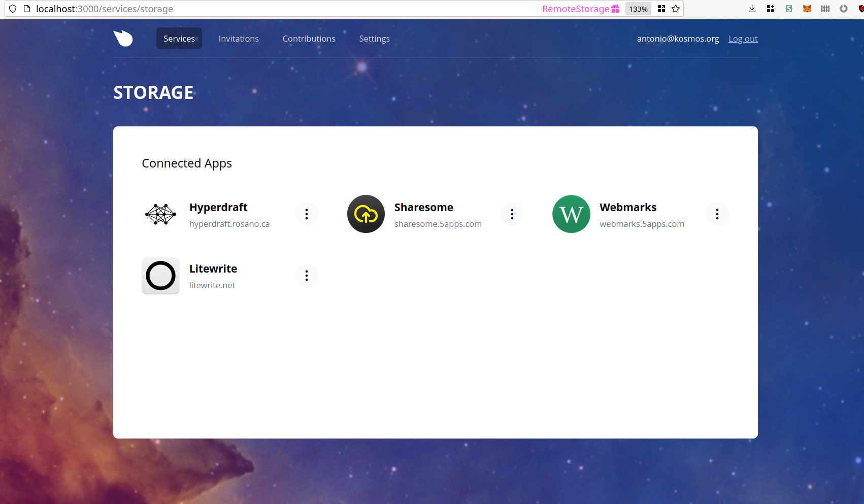
Task: Click the vertical bars extension icon
Action: tap(825, 9)
